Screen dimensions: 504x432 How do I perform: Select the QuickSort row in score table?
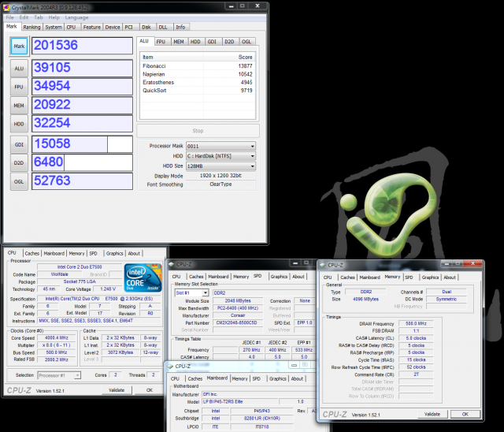pos(198,91)
